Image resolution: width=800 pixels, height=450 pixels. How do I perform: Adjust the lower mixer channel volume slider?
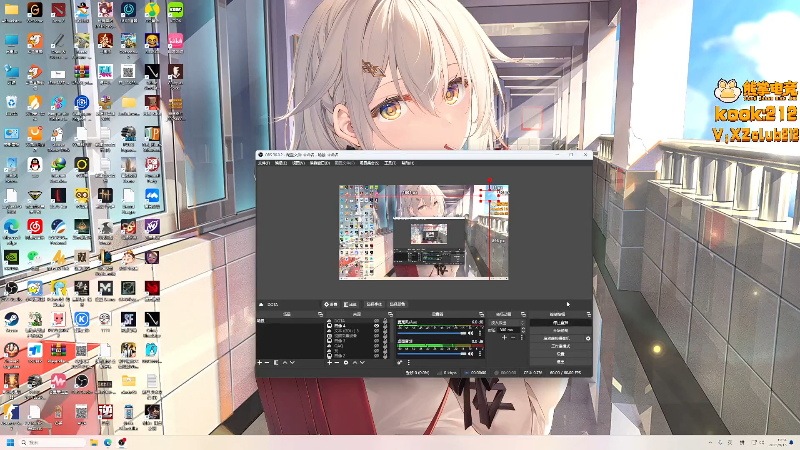pos(432,354)
